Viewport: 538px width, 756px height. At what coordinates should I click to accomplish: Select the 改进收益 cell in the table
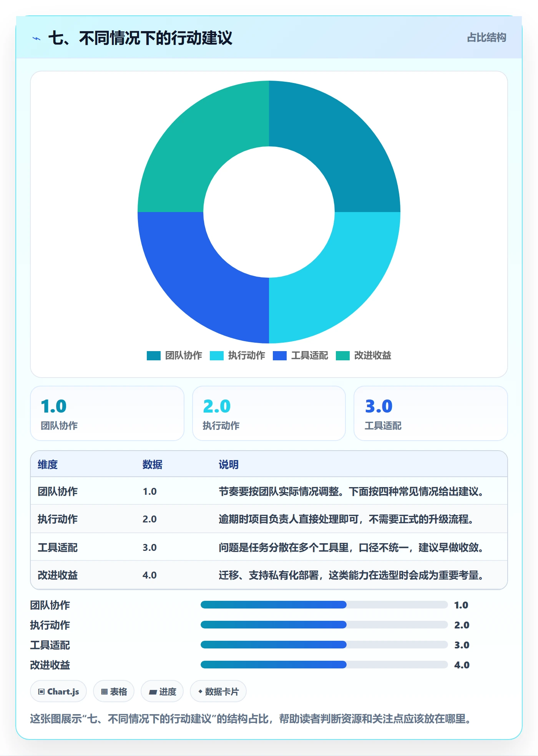pos(58,575)
